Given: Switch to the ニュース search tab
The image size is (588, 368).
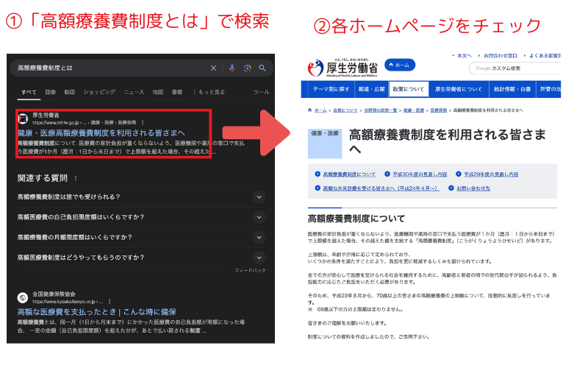Looking at the screenshot, I should 134,92.
